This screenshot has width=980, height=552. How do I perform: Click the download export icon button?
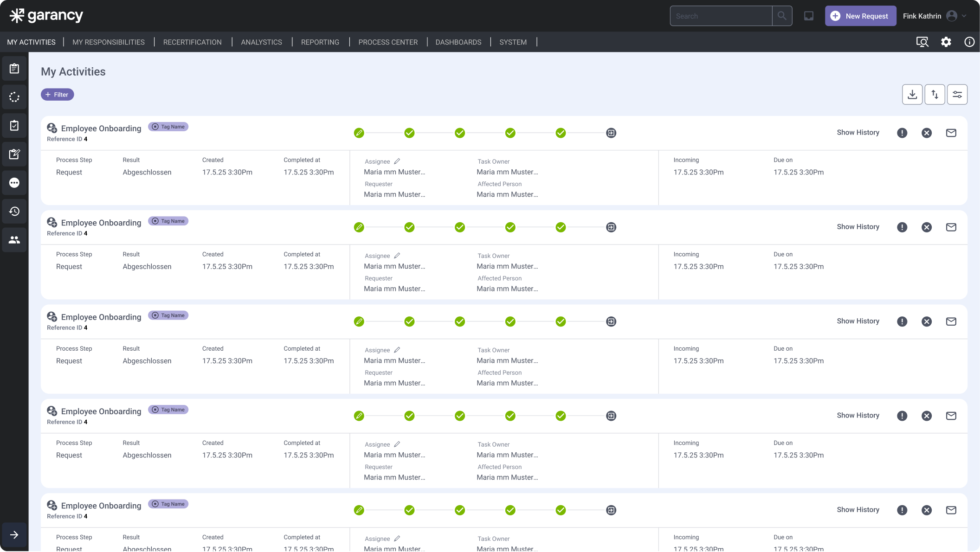(x=912, y=95)
